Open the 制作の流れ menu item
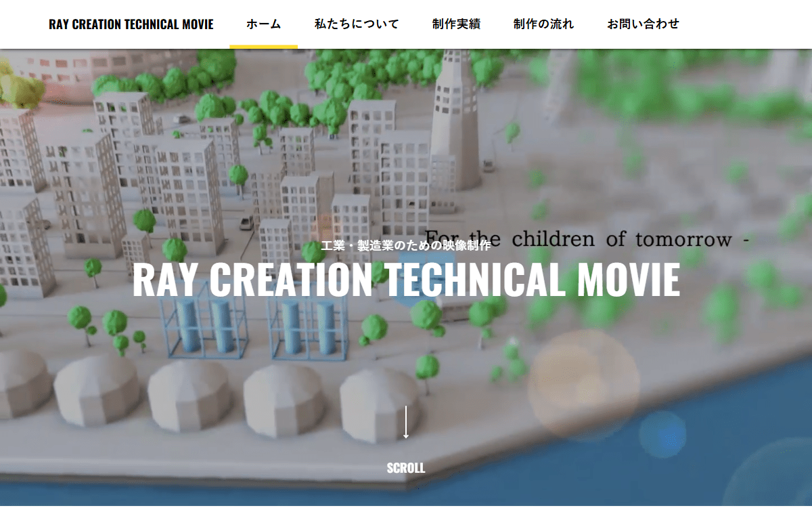Viewport: 812px width, 508px height. pos(543,24)
